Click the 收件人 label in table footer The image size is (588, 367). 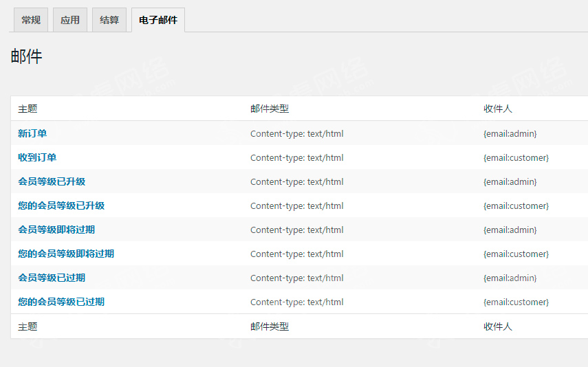click(498, 326)
